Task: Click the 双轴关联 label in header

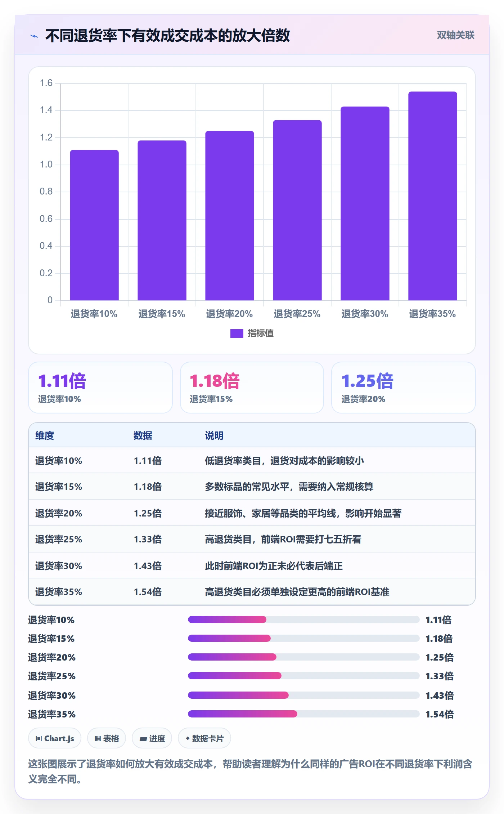Action: pyautogui.click(x=455, y=35)
